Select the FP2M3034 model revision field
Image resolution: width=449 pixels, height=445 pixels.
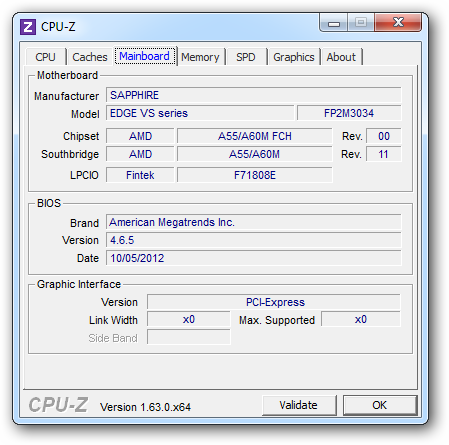pyautogui.click(x=349, y=113)
